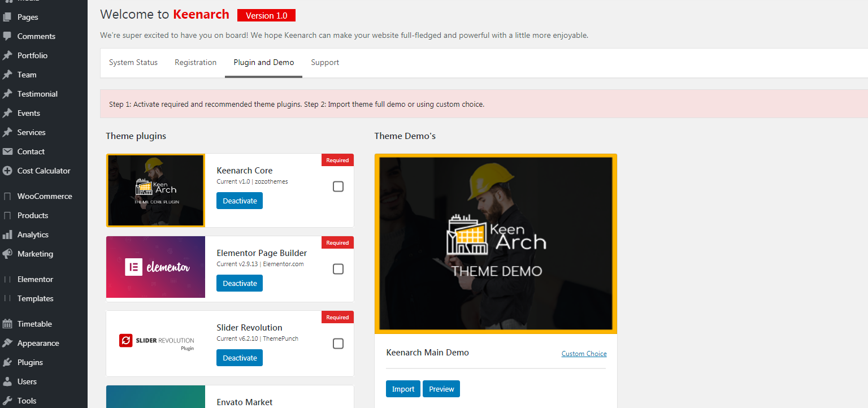Select the Slider Revolution plugin checkbox
The image size is (868, 408).
[338, 344]
